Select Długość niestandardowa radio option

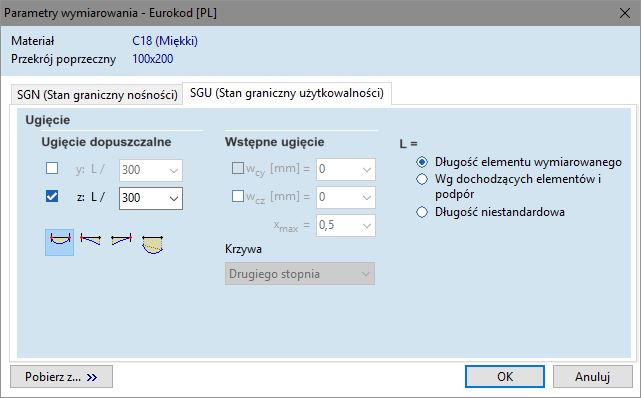pos(422,212)
